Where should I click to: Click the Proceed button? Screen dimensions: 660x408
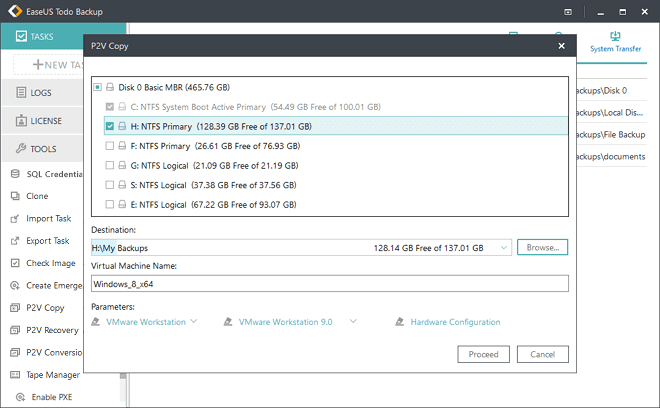(483, 355)
